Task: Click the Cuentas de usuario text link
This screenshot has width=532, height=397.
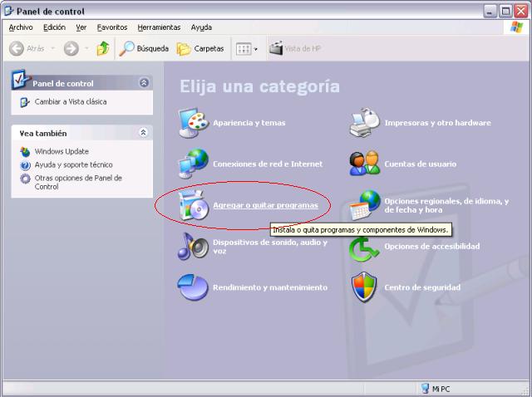Action: 420,164
